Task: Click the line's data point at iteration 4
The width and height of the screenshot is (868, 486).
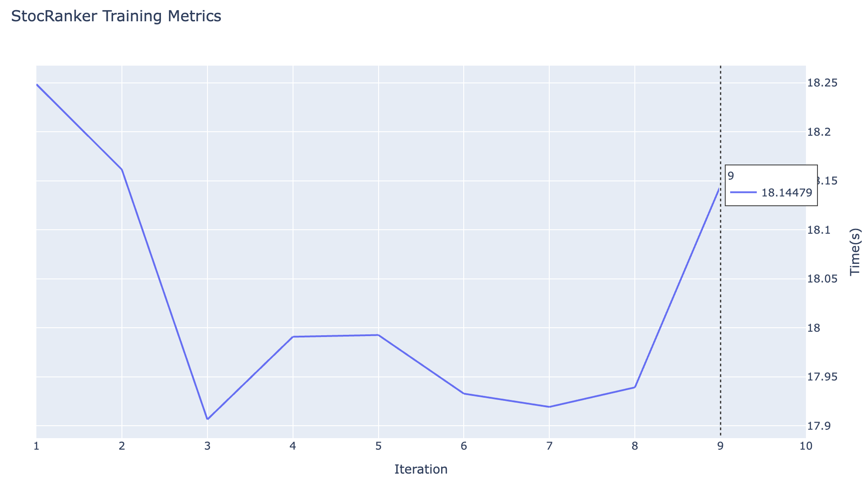Action: click(x=293, y=337)
